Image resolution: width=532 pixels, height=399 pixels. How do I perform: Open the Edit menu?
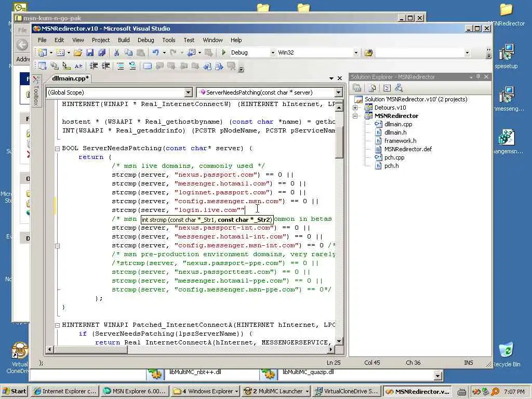point(59,40)
